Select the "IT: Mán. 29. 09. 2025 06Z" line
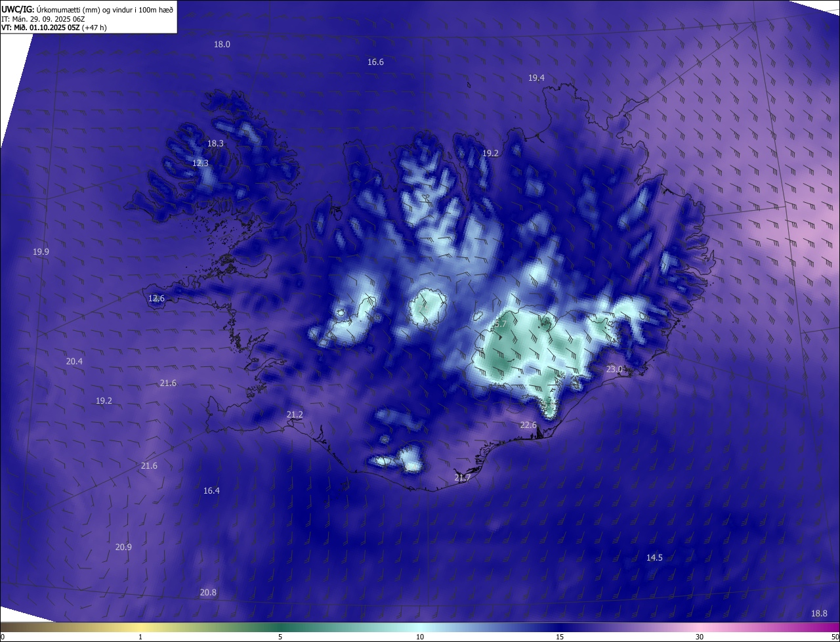Screen dimensions: 840x642 43,18
